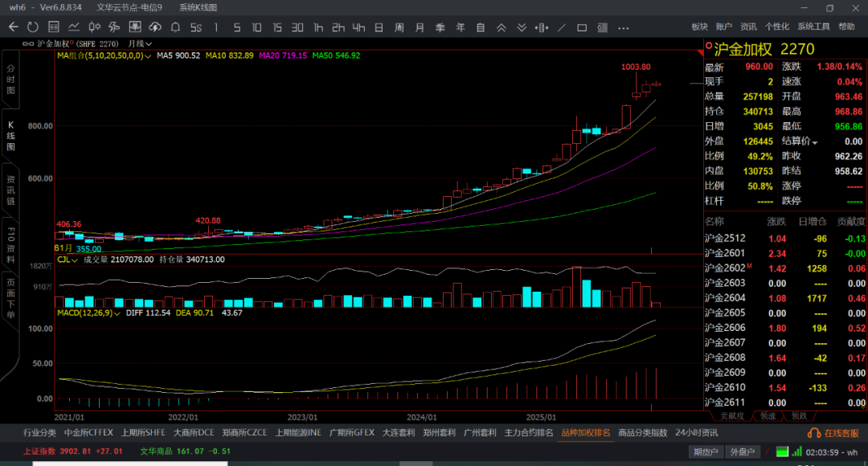Select the 30-minute period button
The width and height of the screenshot is (868, 466).
point(297,27)
